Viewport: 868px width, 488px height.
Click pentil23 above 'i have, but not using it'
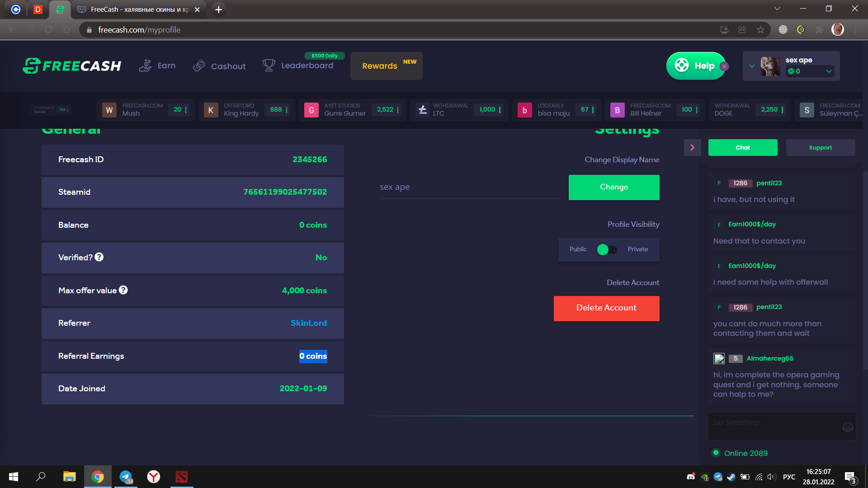click(769, 183)
